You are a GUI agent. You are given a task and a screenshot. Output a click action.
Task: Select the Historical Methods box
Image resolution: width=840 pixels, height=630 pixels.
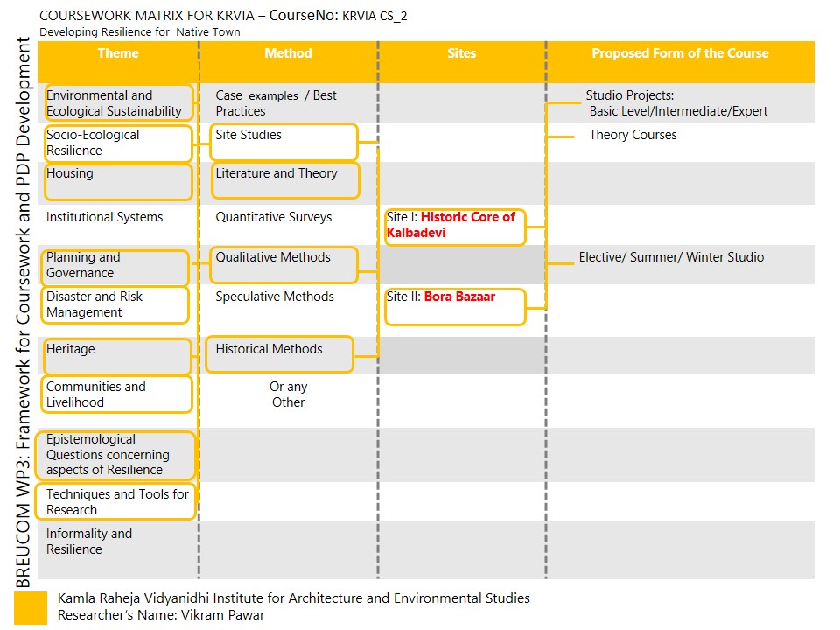tap(281, 354)
